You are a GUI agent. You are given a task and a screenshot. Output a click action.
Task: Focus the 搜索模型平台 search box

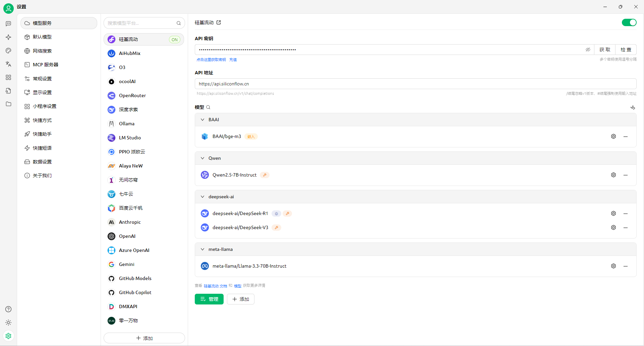point(141,23)
